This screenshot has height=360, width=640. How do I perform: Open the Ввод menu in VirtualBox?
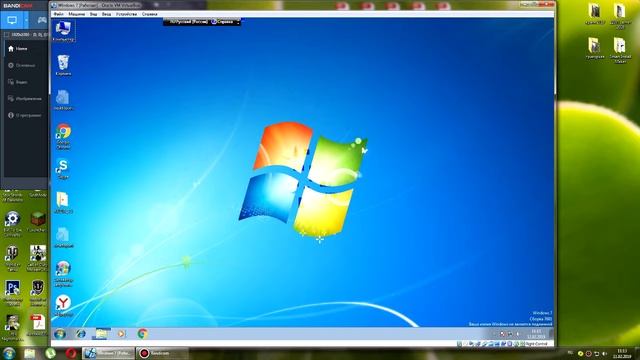click(106, 14)
